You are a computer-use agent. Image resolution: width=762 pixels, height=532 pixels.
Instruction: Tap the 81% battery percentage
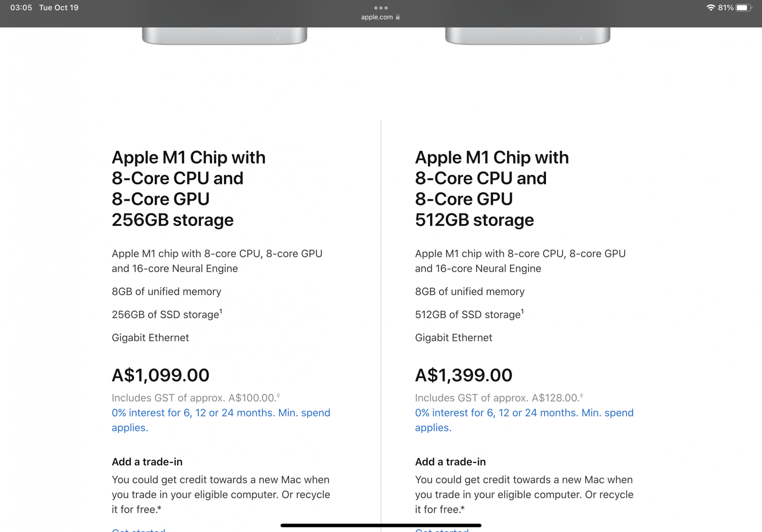coord(725,8)
